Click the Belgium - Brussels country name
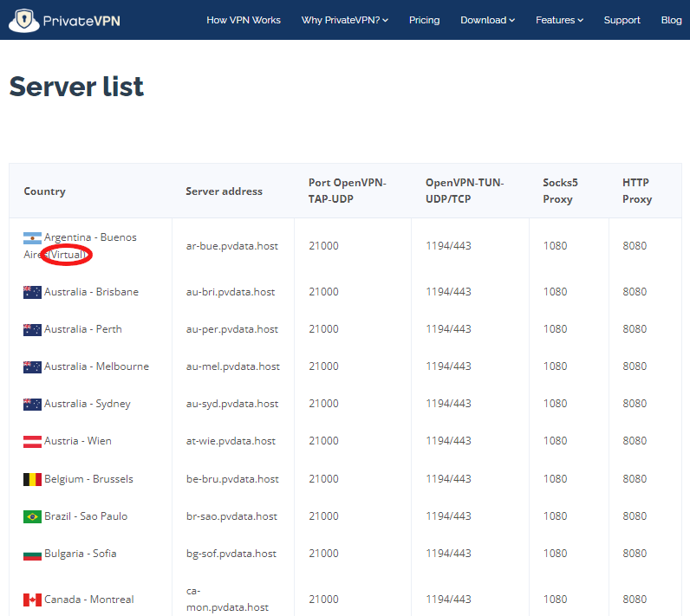The height and width of the screenshot is (616, 690). click(88, 479)
